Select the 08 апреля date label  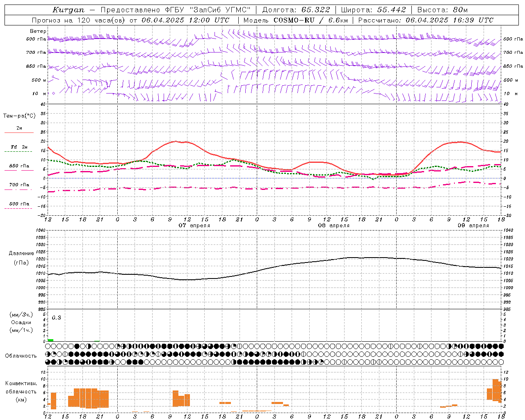pos(334,226)
